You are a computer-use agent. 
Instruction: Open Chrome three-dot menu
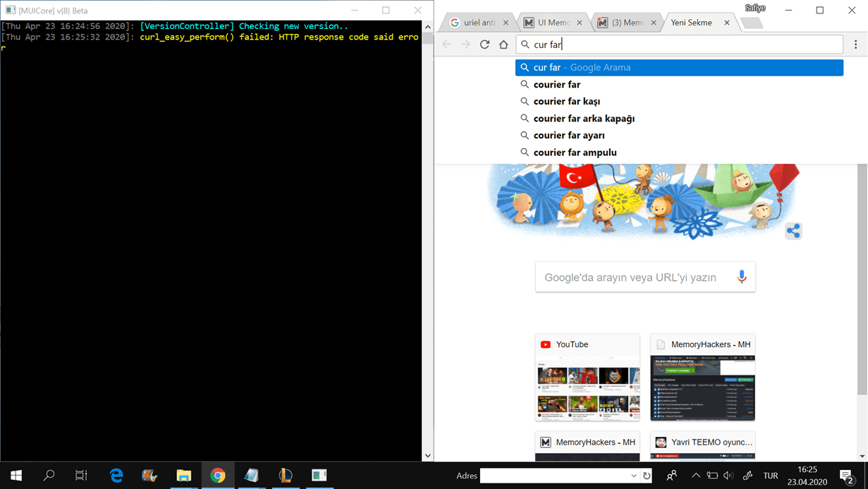pyautogui.click(x=856, y=44)
